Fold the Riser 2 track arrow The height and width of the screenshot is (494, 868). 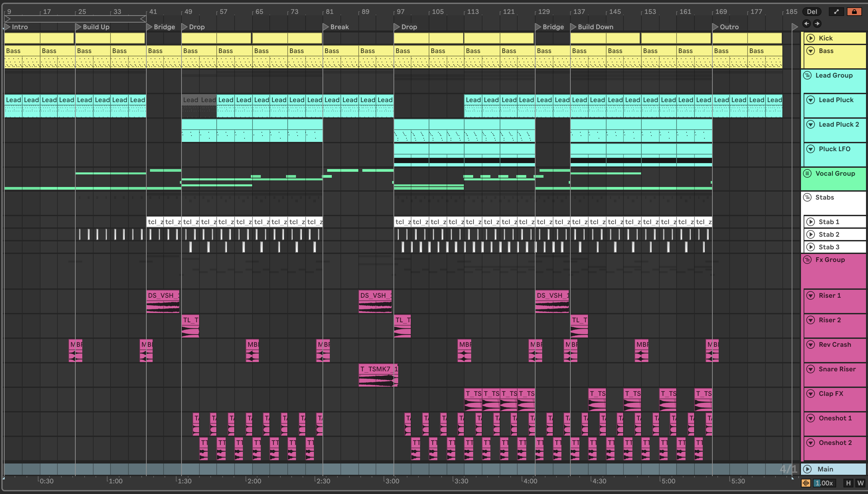pos(811,320)
